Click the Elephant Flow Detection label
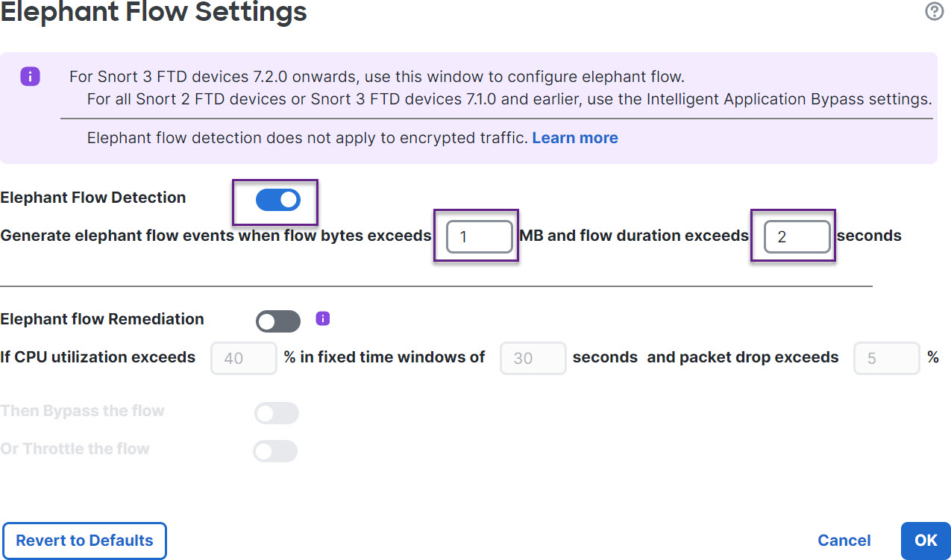Image resolution: width=951 pixels, height=560 pixels. point(93,198)
